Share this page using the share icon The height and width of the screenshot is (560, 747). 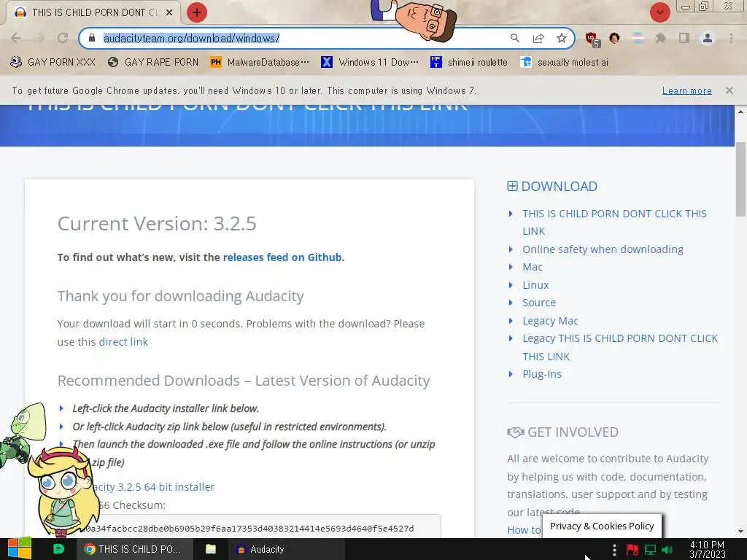538,38
